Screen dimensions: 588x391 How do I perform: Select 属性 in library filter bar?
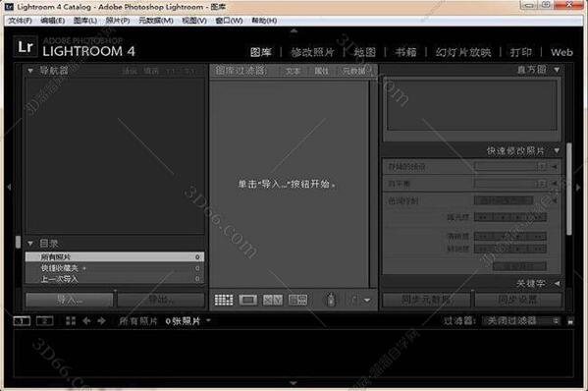click(321, 71)
